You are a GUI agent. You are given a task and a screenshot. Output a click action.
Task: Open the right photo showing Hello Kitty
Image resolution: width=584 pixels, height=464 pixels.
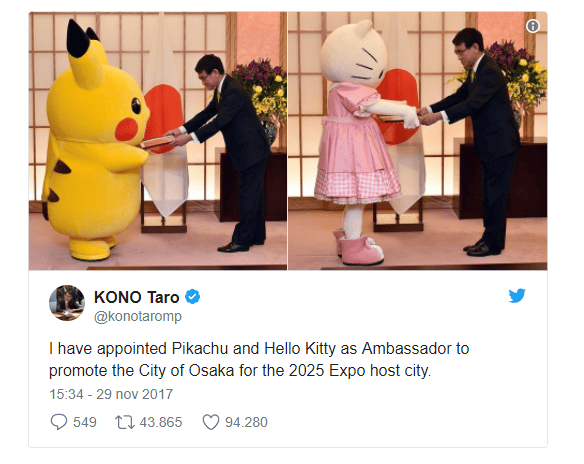coord(418,141)
